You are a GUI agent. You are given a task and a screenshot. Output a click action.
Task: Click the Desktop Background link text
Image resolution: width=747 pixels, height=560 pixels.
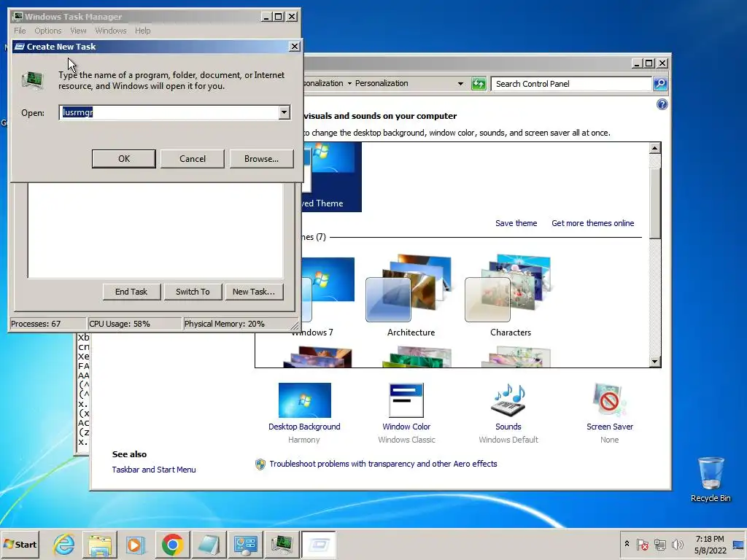(x=304, y=427)
